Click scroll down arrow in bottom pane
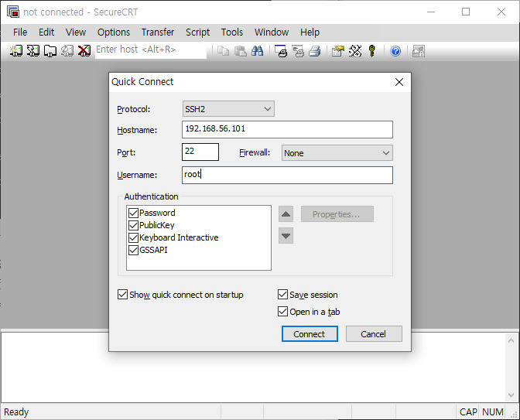 pos(511,394)
